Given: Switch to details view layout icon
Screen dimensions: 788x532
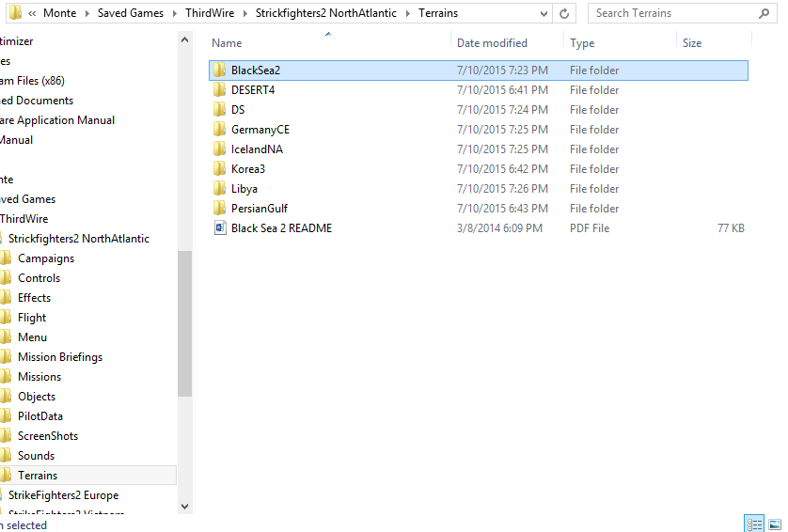Looking at the screenshot, I should [754, 524].
